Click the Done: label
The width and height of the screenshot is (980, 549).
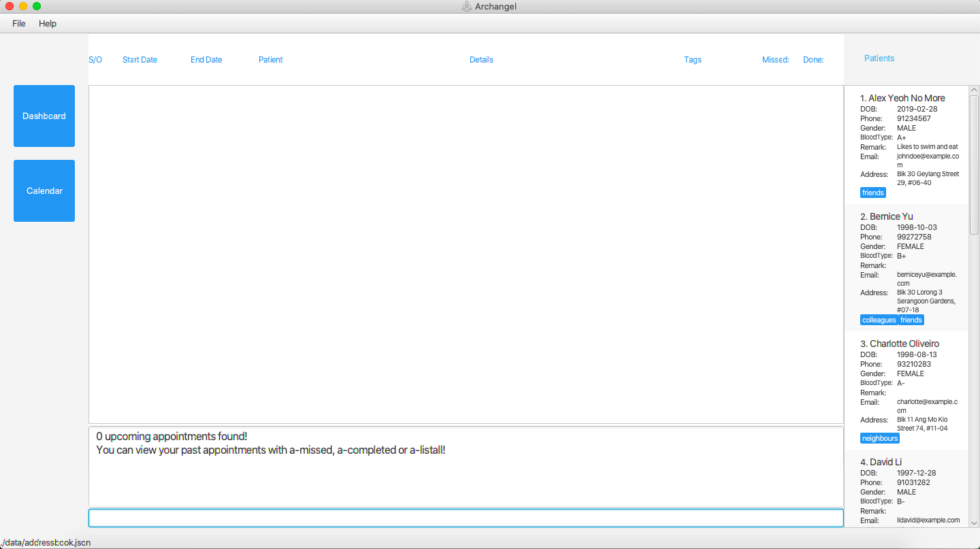813,60
